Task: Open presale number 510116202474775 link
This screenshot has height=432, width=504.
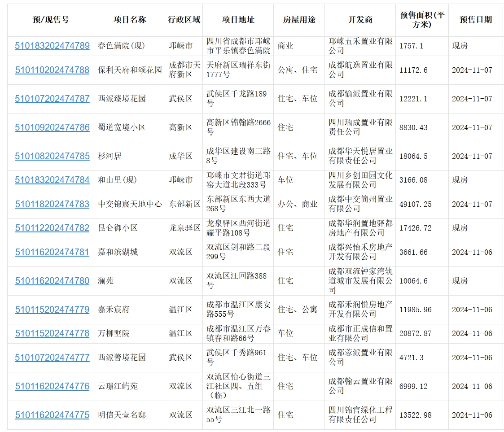Action: click(52, 415)
